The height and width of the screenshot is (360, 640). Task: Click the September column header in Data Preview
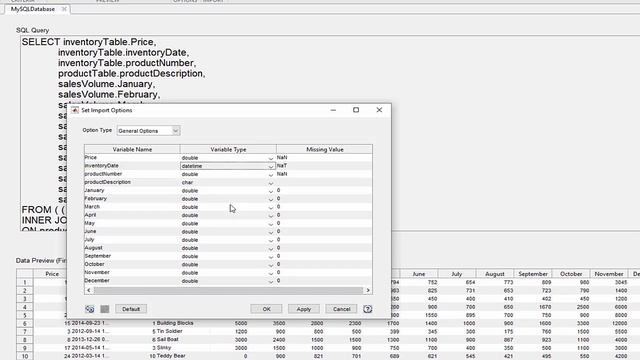(x=533, y=274)
